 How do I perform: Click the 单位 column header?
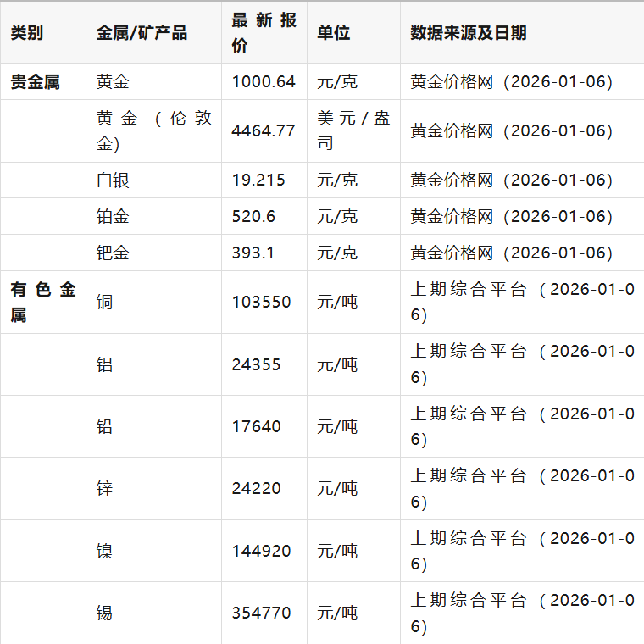[334, 33]
